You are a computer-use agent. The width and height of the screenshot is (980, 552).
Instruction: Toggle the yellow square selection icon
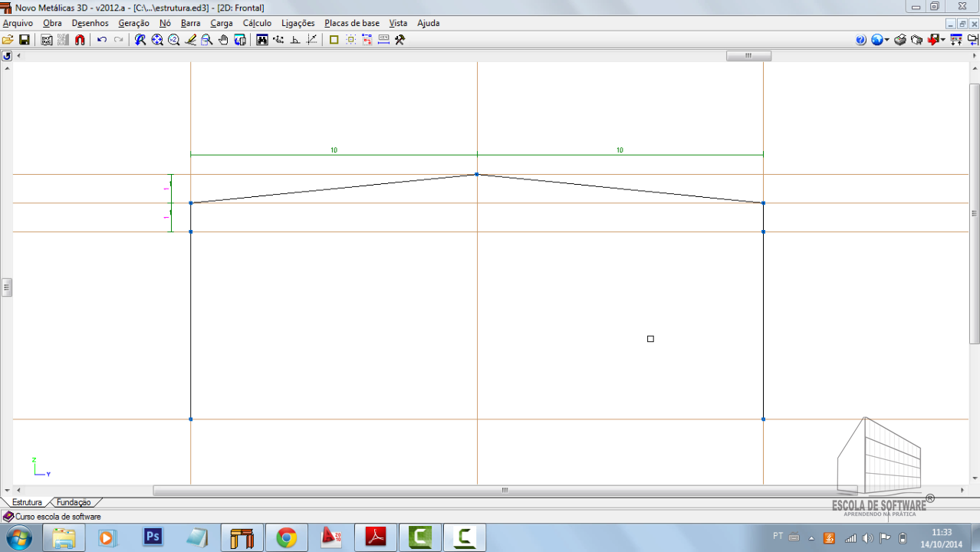click(x=334, y=40)
